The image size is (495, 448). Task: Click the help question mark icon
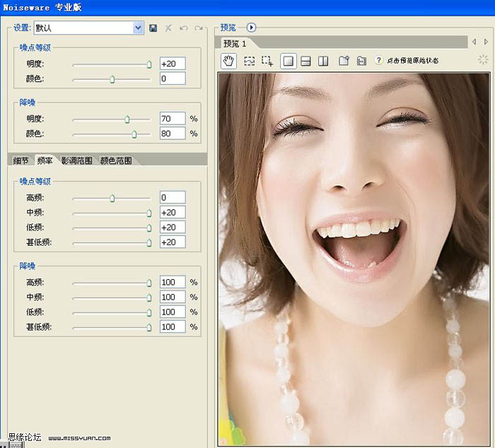[x=379, y=61]
